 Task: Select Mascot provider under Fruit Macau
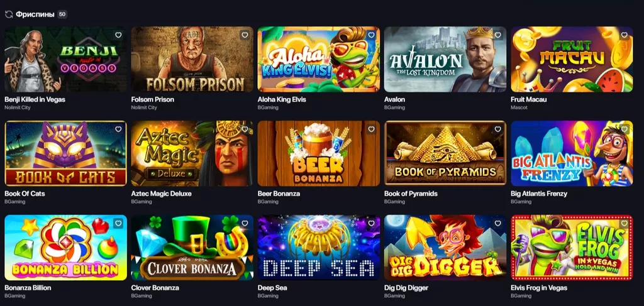pos(519,107)
